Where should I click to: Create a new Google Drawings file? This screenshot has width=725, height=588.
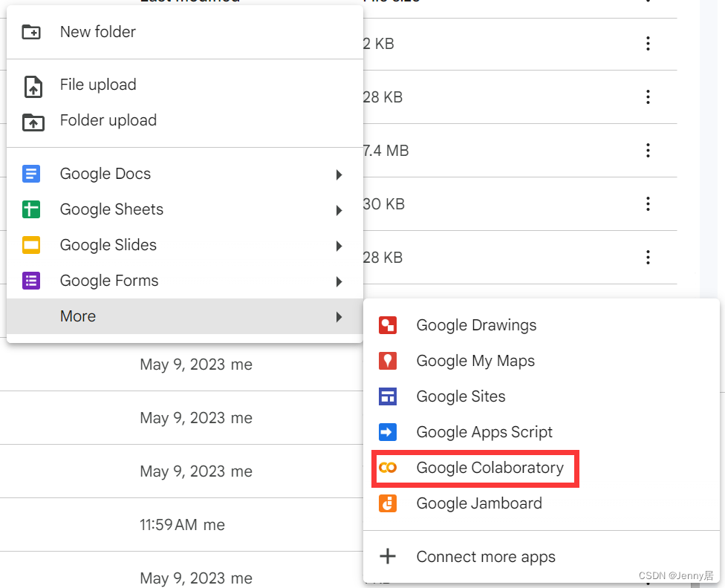[542, 325]
